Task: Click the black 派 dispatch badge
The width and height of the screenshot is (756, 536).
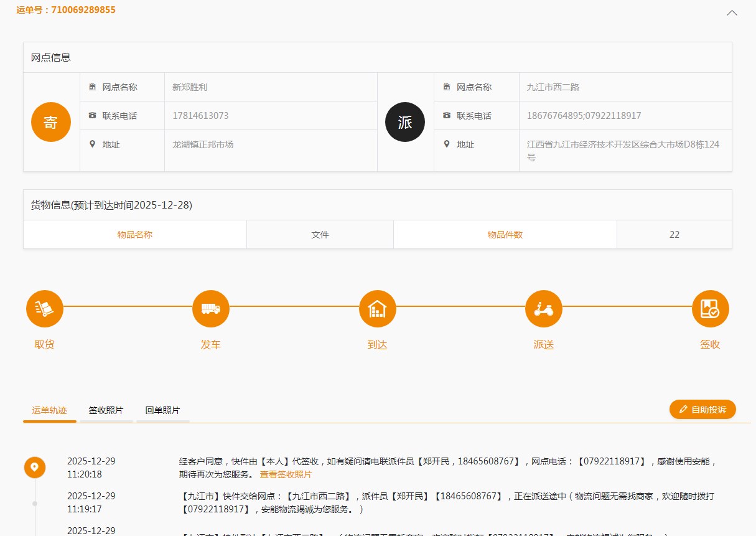Action: pos(405,122)
